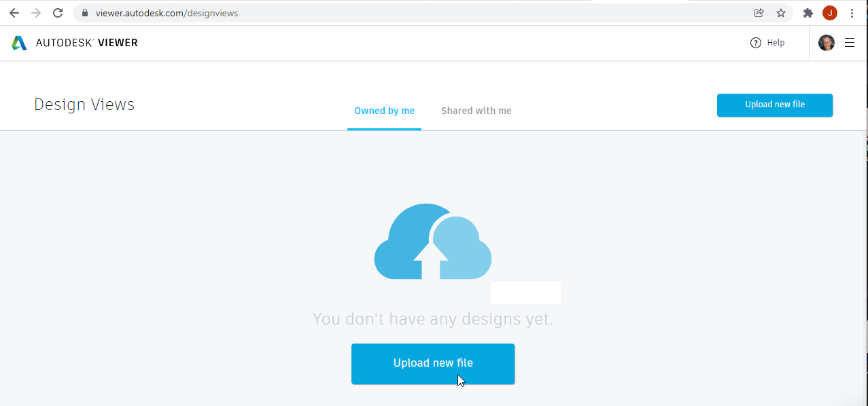
Task: Switch to the Shared with me tab
Action: [x=476, y=111]
